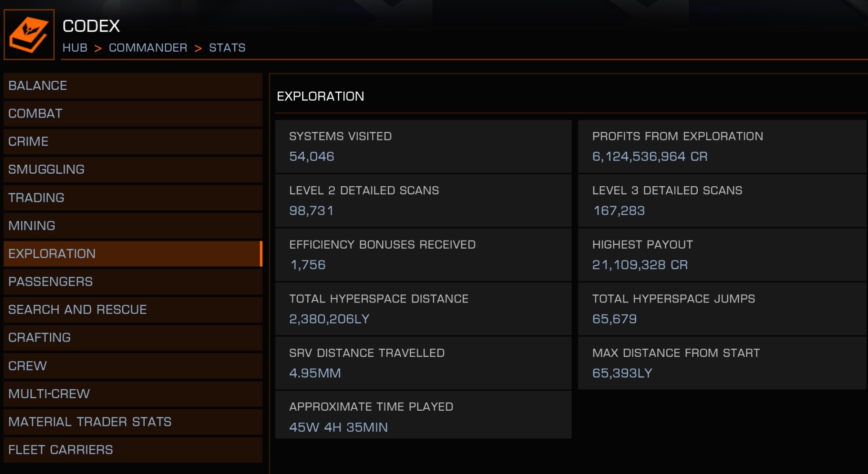Click MAX DISTANCE FROM START label
The height and width of the screenshot is (474, 868).
[676, 353]
